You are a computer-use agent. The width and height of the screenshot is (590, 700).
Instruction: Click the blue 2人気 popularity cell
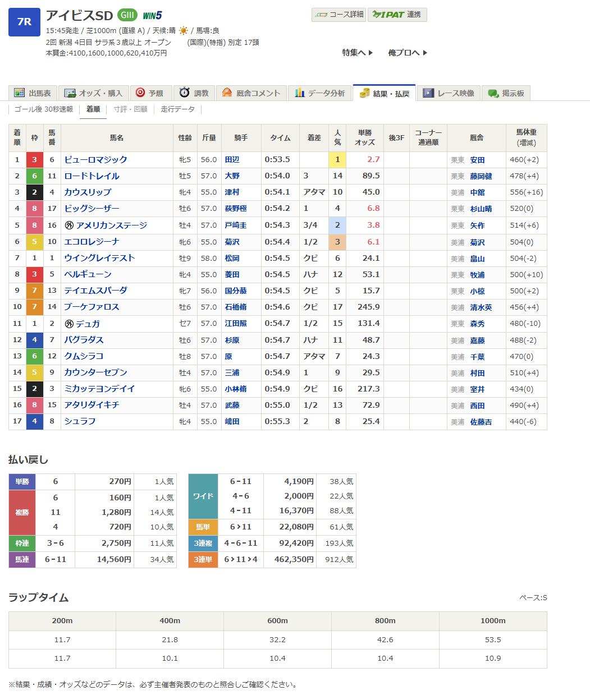[x=337, y=225]
